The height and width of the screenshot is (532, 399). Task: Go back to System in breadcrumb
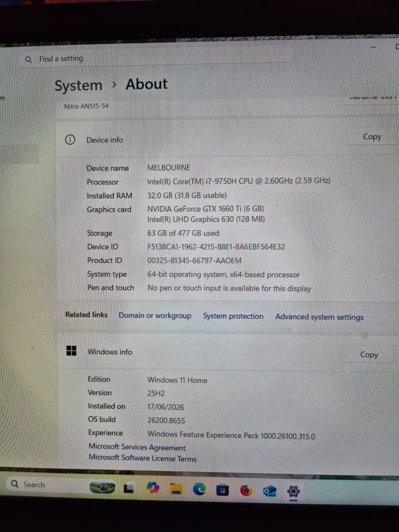pos(78,85)
